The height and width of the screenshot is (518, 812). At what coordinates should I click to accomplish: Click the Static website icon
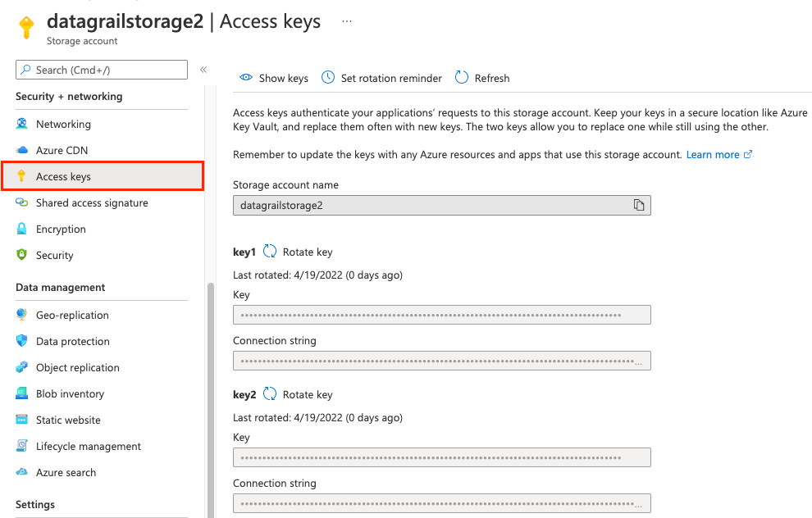point(22,419)
